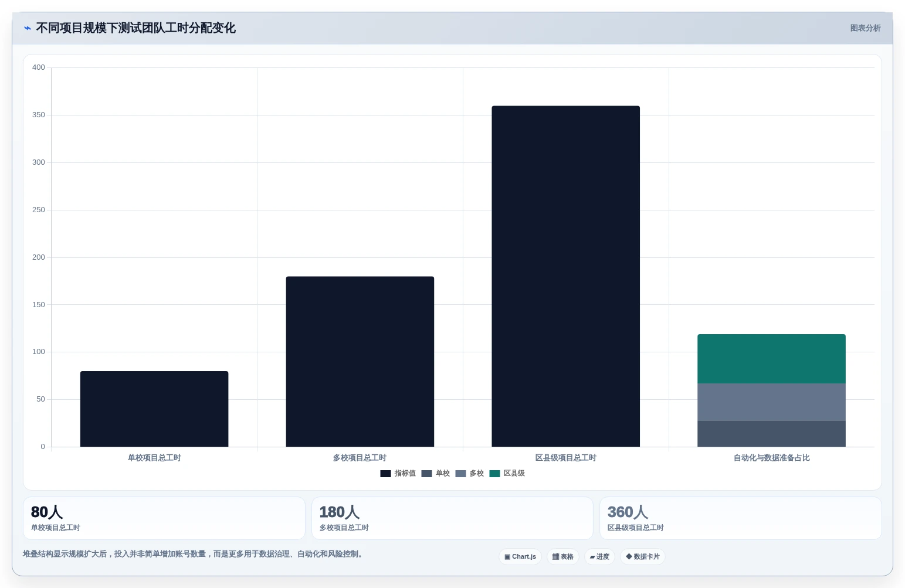Click the blue icon beside the chart title
Image resolution: width=905 pixels, height=588 pixels.
(27, 28)
